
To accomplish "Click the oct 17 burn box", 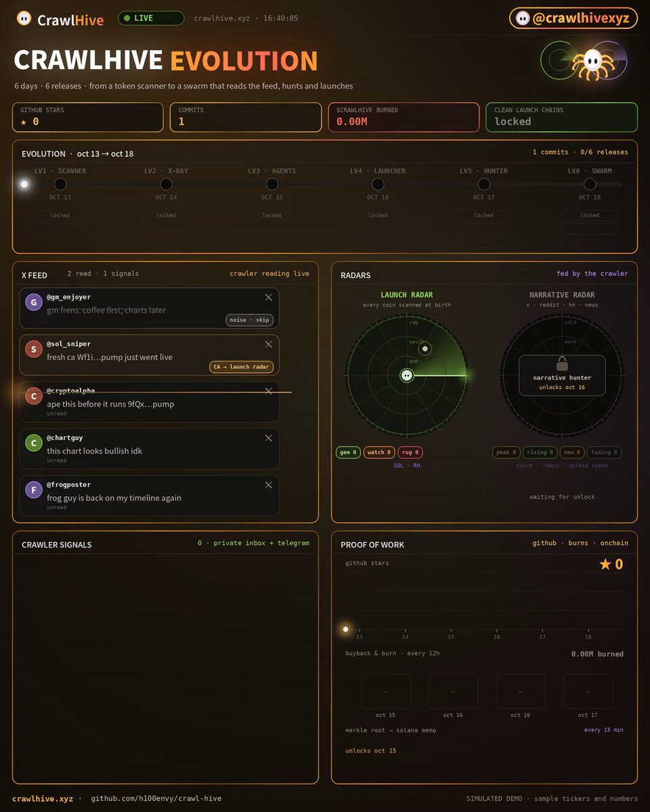I will (x=588, y=691).
